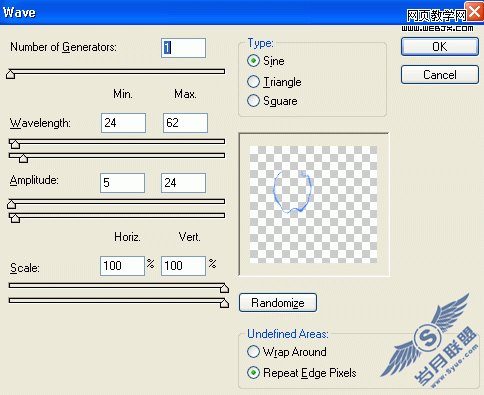The image size is (484, 395).
Task: Click the Wavelength Max slider handle
Action: coord(23,158)
